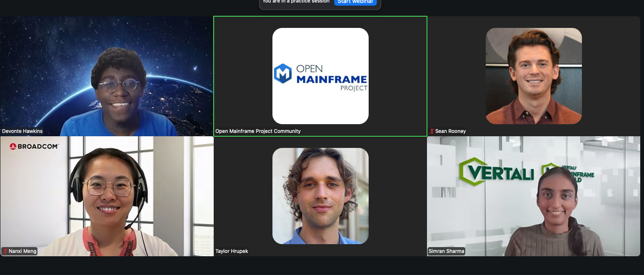The image size is (644, 275).
Task: Click the practice session banner text
Action: point(296,2)
